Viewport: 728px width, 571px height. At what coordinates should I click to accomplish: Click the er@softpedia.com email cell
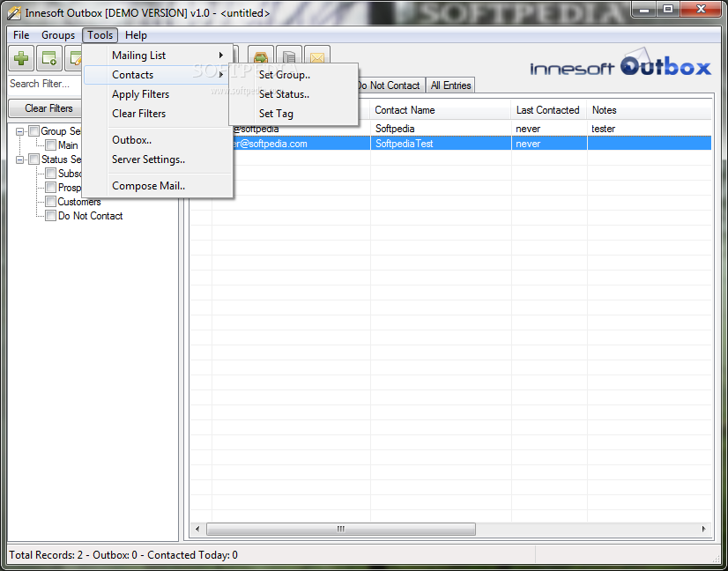301,144
